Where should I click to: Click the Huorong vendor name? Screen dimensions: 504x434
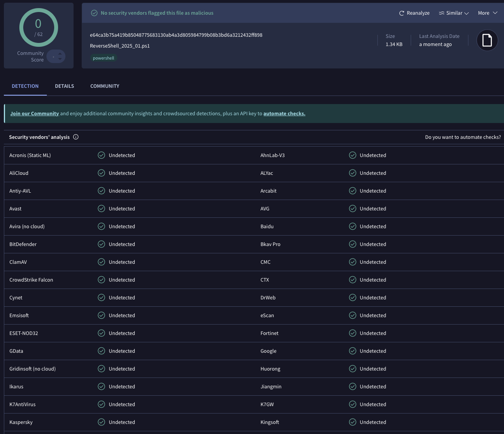click(x=270, y=369)
